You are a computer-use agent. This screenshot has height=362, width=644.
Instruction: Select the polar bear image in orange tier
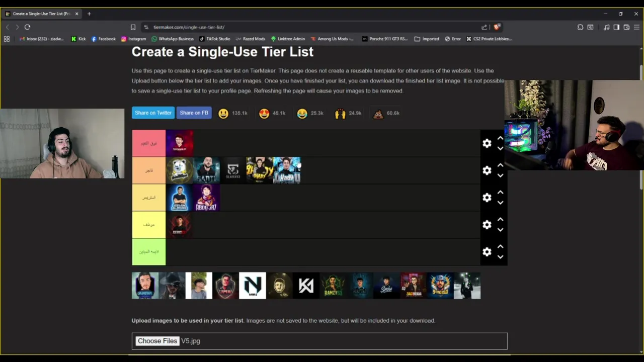(180, 170)
